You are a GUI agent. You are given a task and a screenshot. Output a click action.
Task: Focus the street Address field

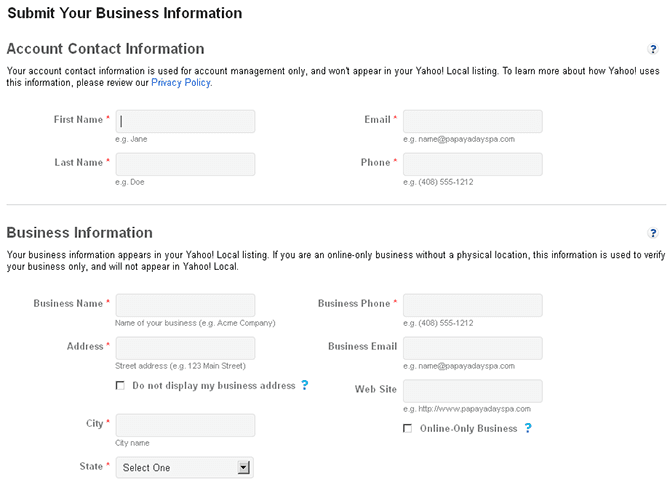[186, 348]
